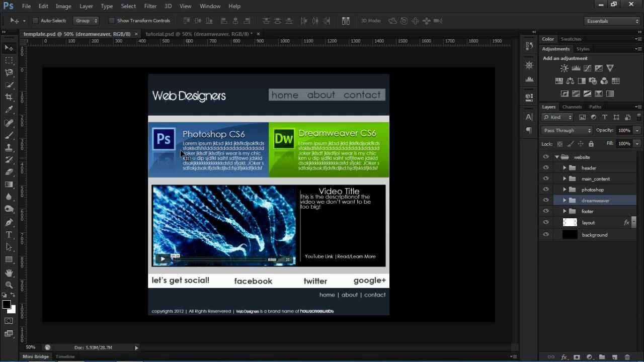
Task: Open the Filter menu
Action: click(x=150, y=6)
